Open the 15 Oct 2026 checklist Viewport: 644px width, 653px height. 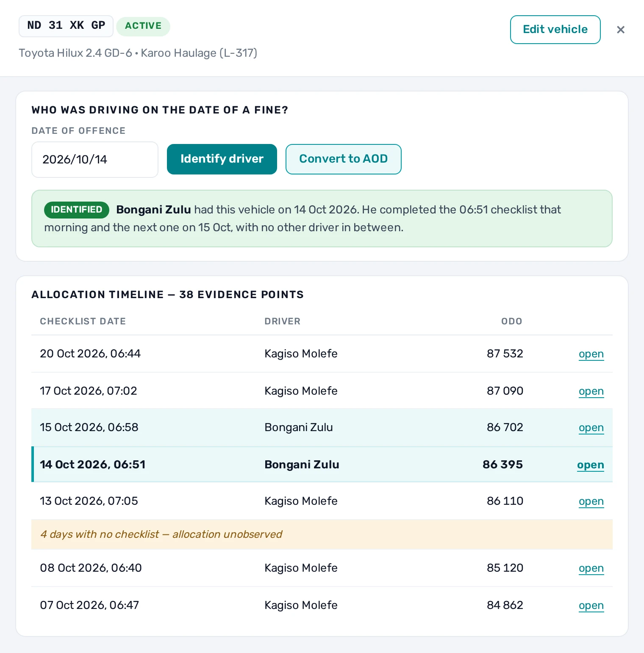[591, 428]
